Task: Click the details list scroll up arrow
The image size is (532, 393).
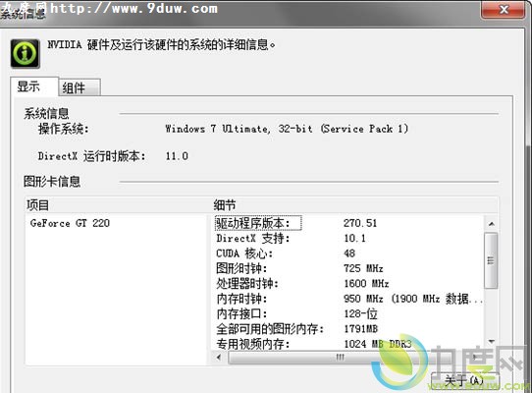Action: (492, 224)
